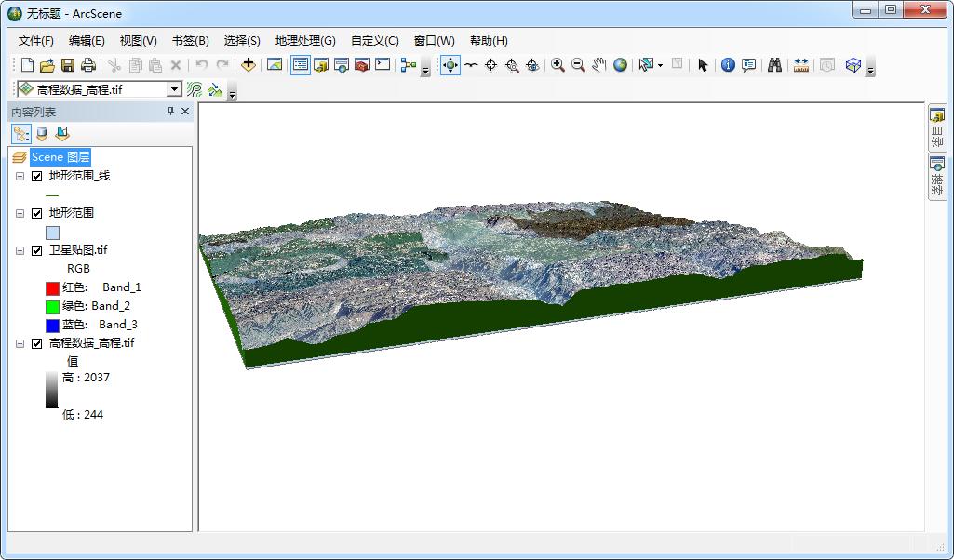Toggle visibility of 卫星贴图.tif layer
This screenshot has height=560, width=954.
click(37, 250)
